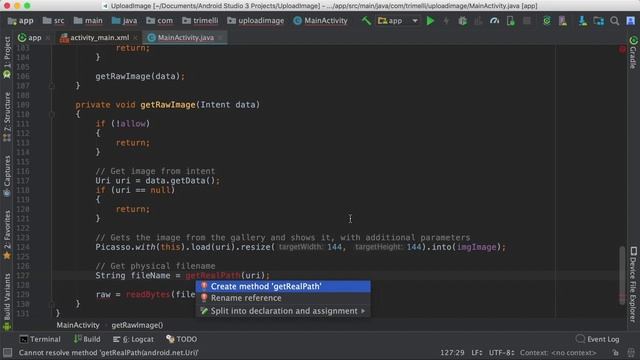640x360 pixels.
Task: Close the MainActivity.java tab
Action: (x=220, y=38)
